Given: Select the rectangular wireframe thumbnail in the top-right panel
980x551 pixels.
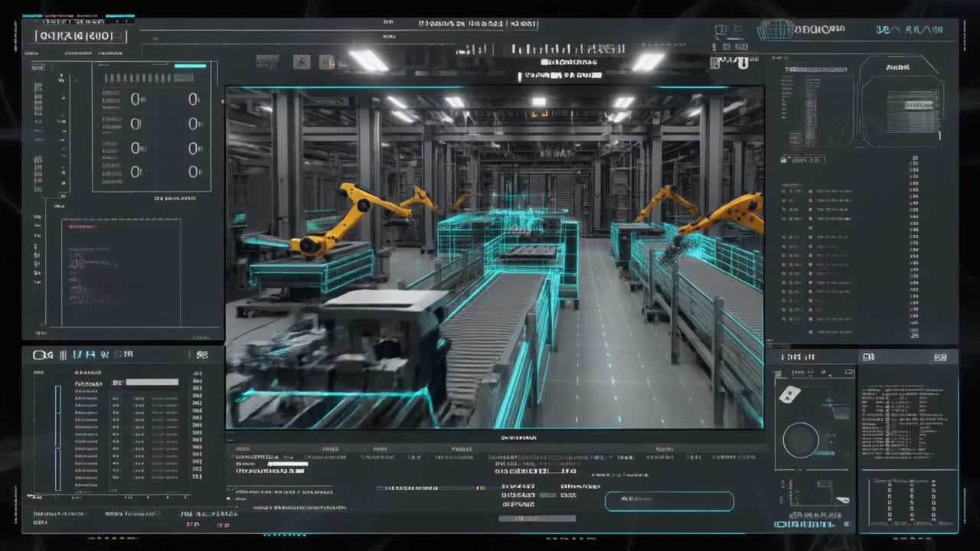Looking at the screenshot, I should point(816,109).
